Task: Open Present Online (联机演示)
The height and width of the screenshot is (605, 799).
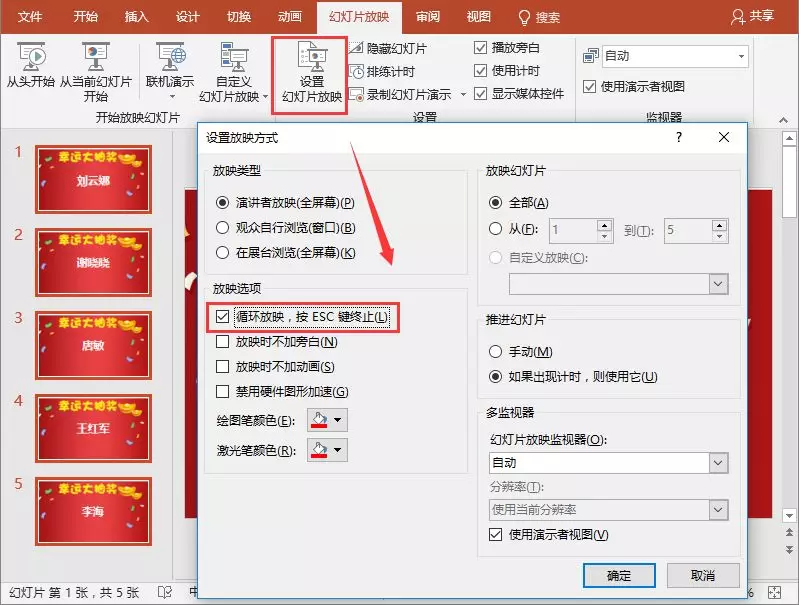Action: coord(170,70)
